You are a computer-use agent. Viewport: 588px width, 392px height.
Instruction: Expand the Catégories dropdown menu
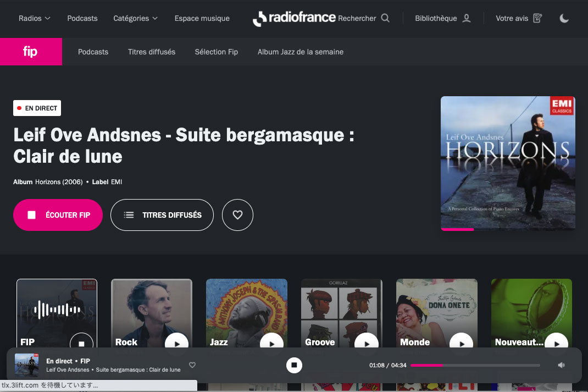pyautogui.click(x=135, y=18)
